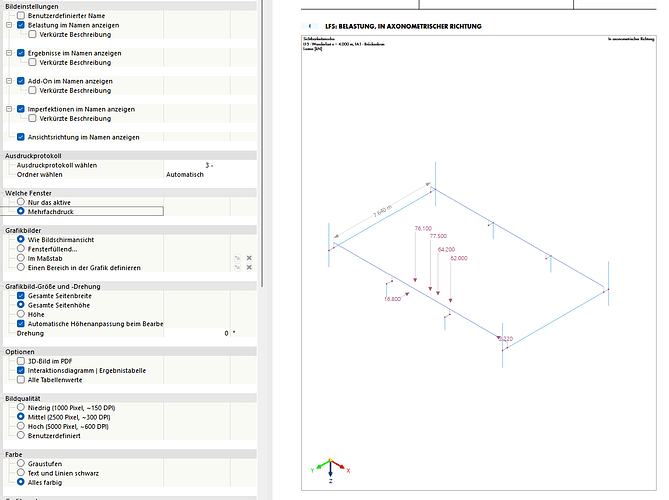The width and height of the screenshot is (669, 500).
Task: Enable the 3D-Bild im PDF option
Action: (x=21, y=361)
